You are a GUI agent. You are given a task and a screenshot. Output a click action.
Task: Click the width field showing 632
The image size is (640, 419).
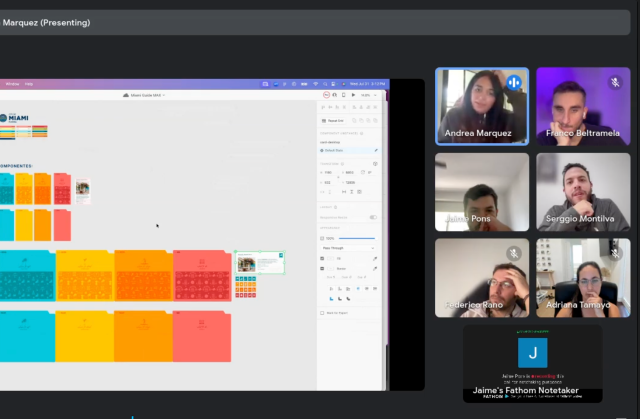pos(327,182)
